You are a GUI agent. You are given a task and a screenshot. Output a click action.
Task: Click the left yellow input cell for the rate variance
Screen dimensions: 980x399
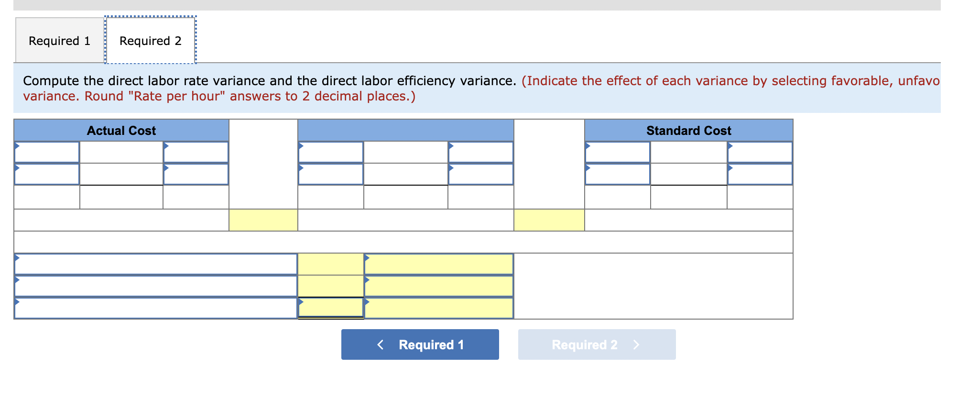(x=263, y=220)
